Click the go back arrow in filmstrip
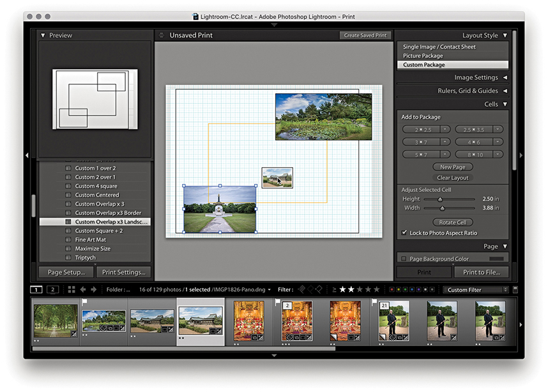The height and width of the screenshot is (392, 548). pyautogui.click(x=83, y=290)
